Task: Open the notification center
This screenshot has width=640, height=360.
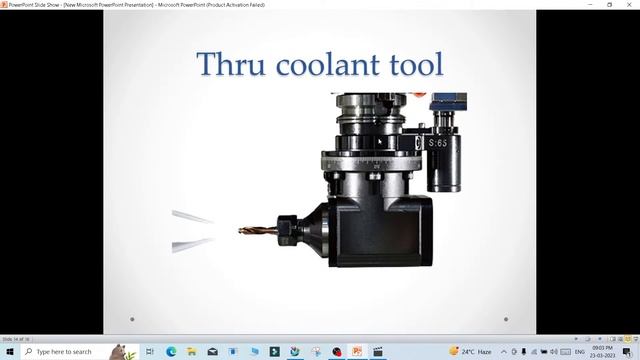Action: click(627, 351)
